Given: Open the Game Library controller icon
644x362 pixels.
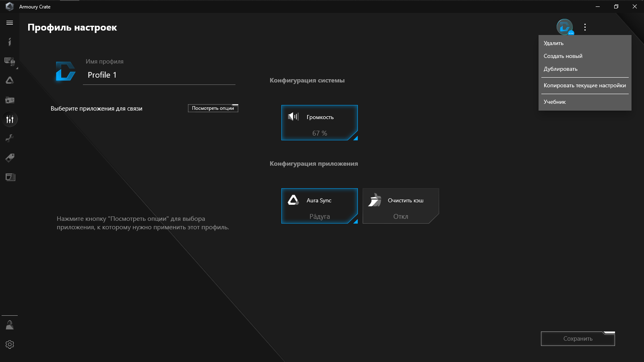Looking at the screenshot, I should pos(10,100).
